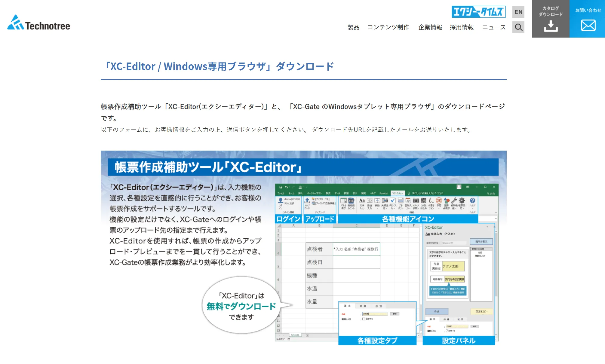
Task: Click the search magnifier in the site header
Action: [x=518, y=27]
